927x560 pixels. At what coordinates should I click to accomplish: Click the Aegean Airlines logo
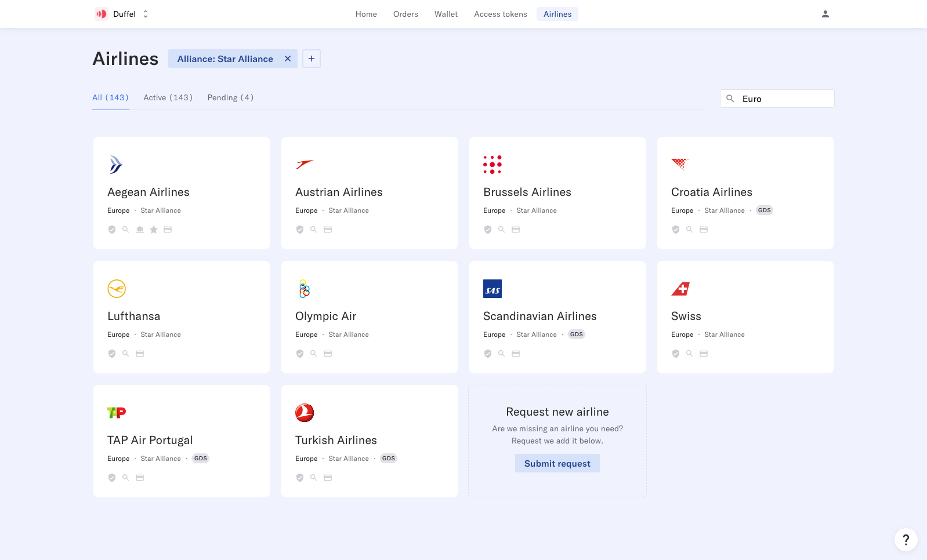point(116,165)
